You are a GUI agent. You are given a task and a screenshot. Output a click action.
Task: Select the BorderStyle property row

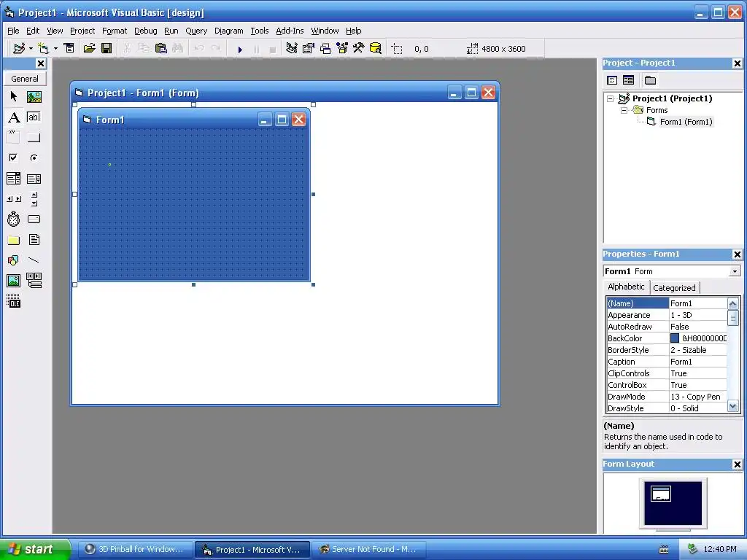[667, 350]
